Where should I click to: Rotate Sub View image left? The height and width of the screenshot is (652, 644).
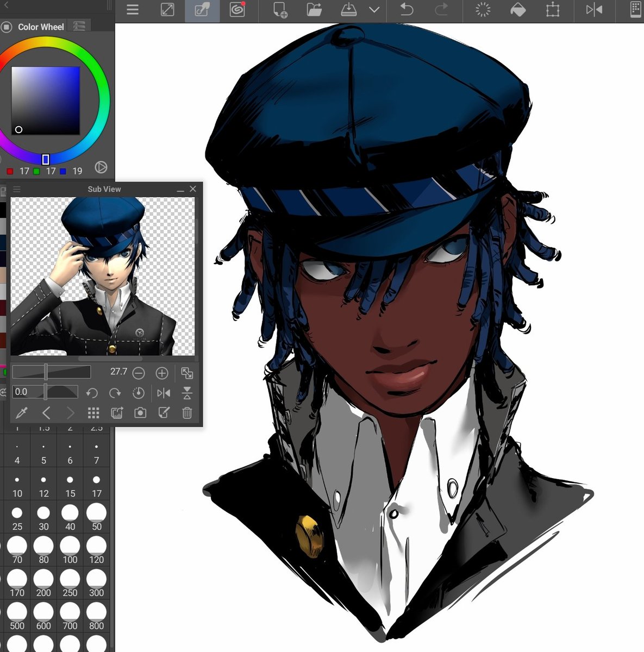[92, 393]
